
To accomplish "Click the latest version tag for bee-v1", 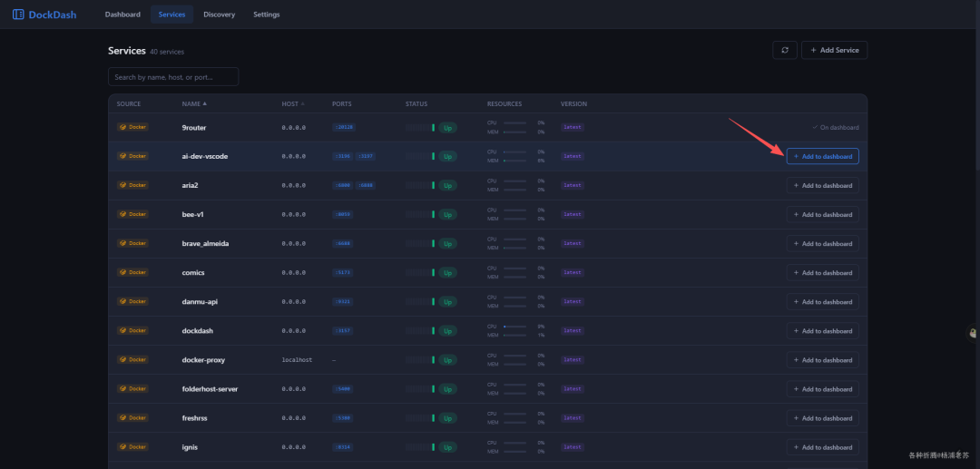I will point(573,214).
